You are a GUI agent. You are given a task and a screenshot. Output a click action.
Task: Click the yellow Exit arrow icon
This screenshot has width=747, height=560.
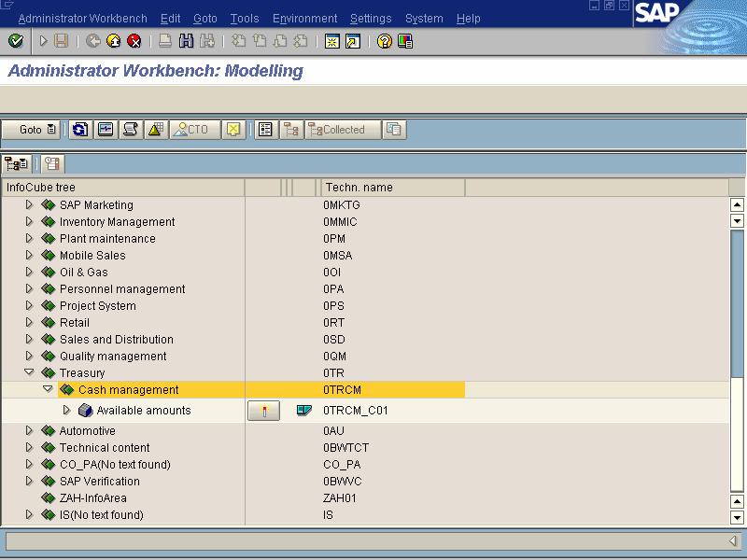pos(113,41)
